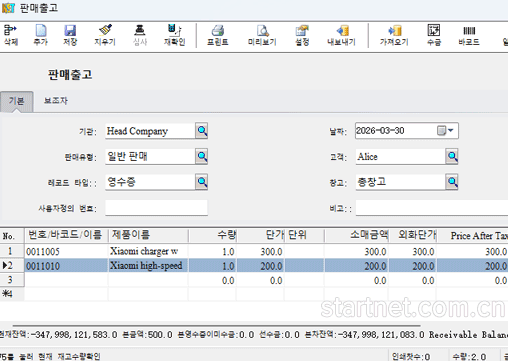
Task: Click the 외화단가 column header
Action: 413,235
